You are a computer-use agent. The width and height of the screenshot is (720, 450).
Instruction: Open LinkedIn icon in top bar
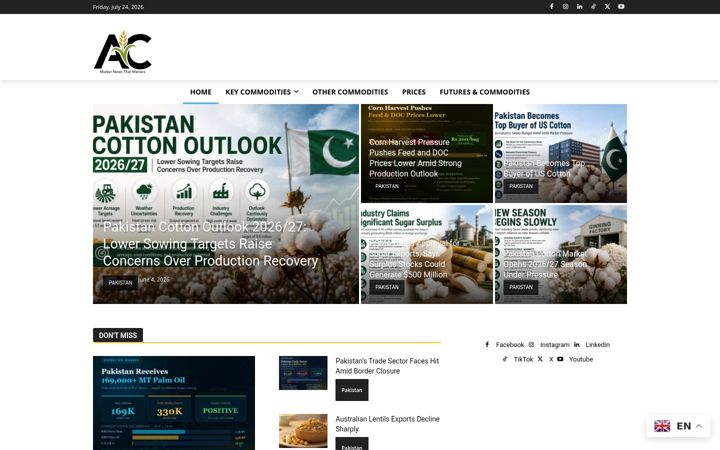(579, 7)
